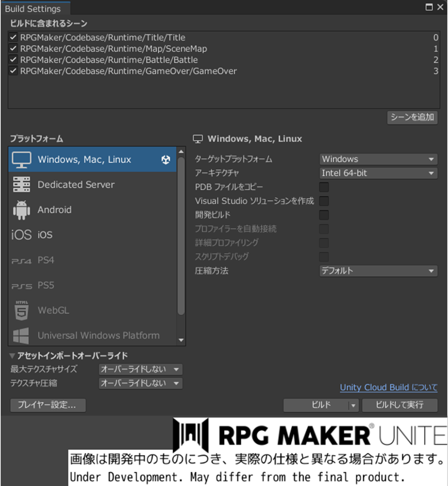Image resolution: width=448 pixels, height=486 pixels.
Task: Enable 開発ビルド (development build)
Action: point(324,215)
